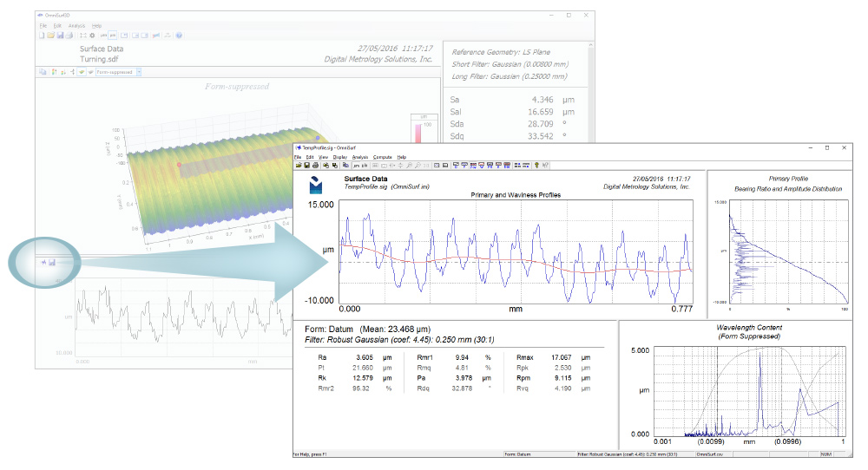The image size is (868, 470).
Task: Click the (0.0099) wavelength cutoff label
Action: coord(711,441)
